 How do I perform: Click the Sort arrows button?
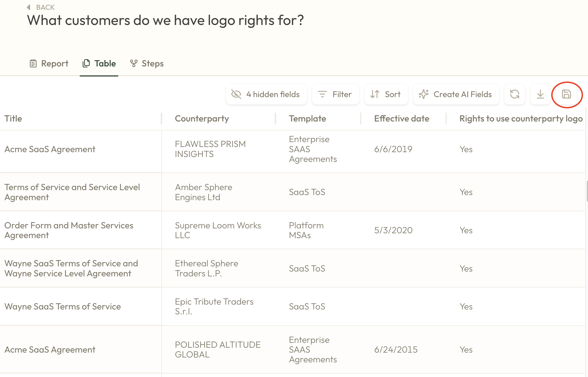tap(386, 94)
